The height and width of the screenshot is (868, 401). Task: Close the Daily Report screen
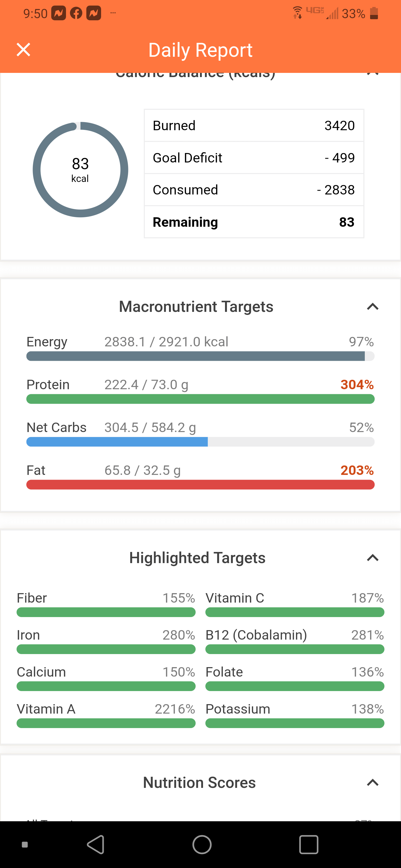(x=24, y=50)
